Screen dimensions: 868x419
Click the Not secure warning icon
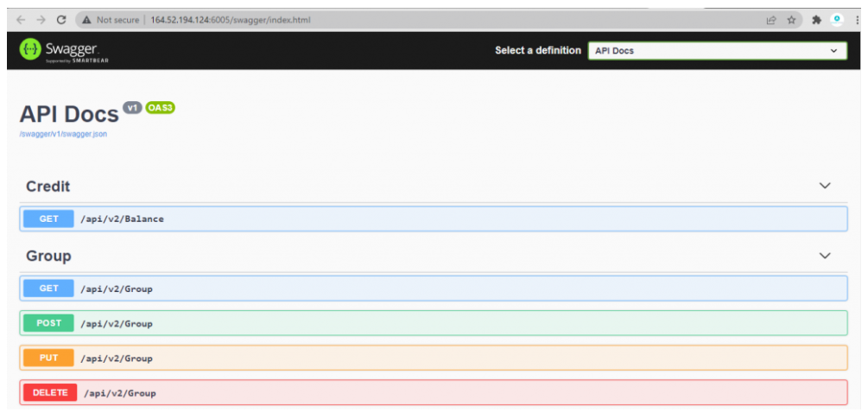click(x=86, y=20)
